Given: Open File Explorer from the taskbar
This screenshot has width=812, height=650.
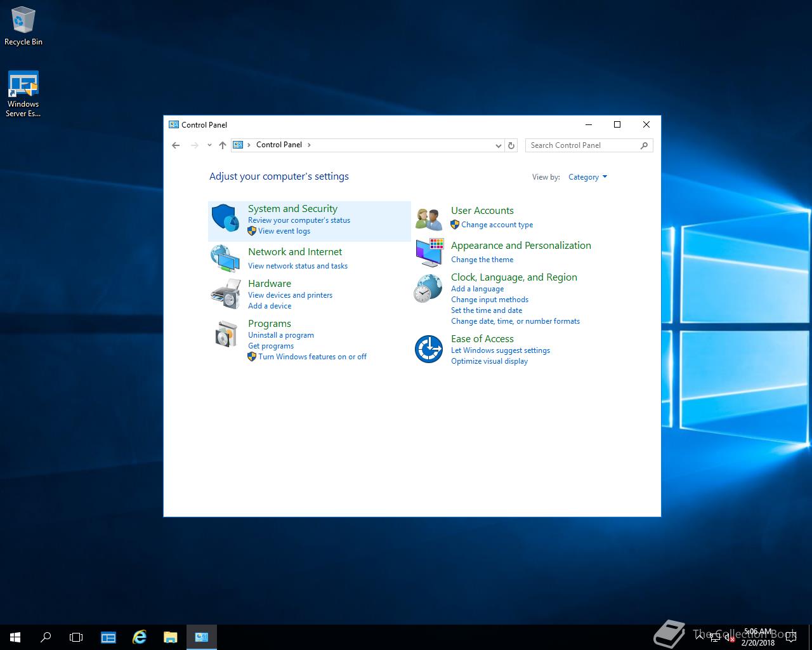Looking at the screenshot, I should pyautogui.click(x=170, y=637).
